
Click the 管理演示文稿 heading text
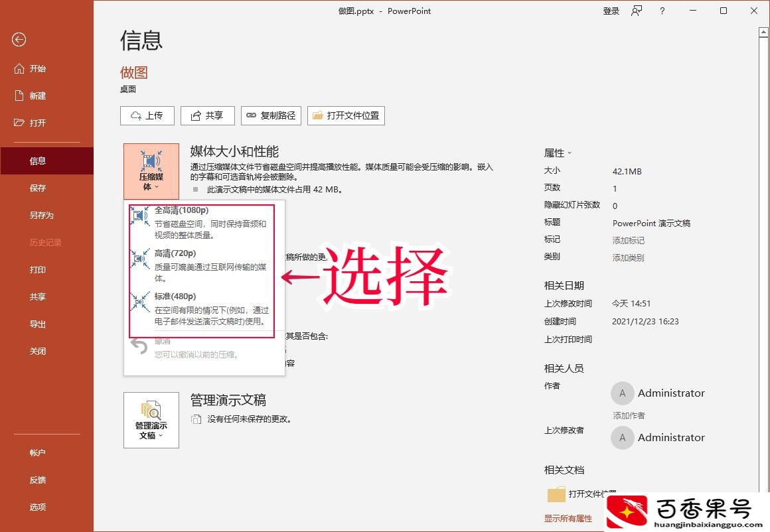coord(228,400)
